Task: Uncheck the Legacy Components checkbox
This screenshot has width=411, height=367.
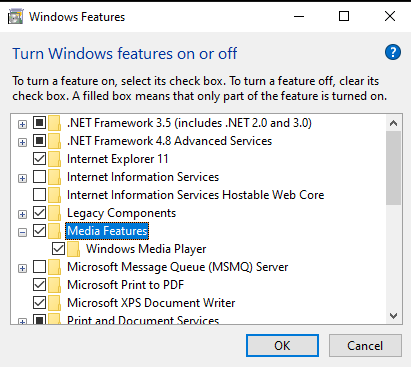Action: tap(39, 213)
